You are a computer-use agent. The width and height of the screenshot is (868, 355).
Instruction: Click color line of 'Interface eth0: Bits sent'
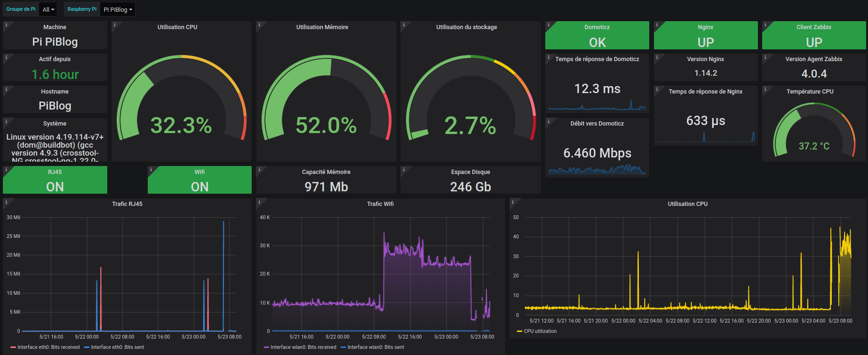pyautogui.click(x=87, y=347)
